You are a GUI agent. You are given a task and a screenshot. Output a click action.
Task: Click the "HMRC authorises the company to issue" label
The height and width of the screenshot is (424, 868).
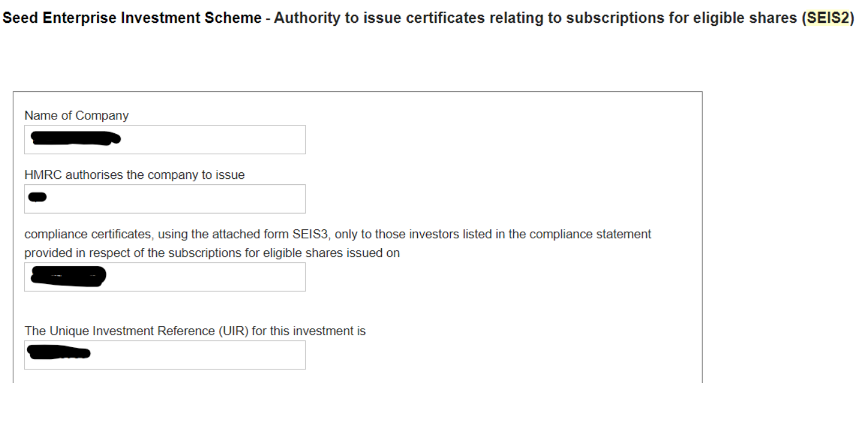(x=134, y=175)
